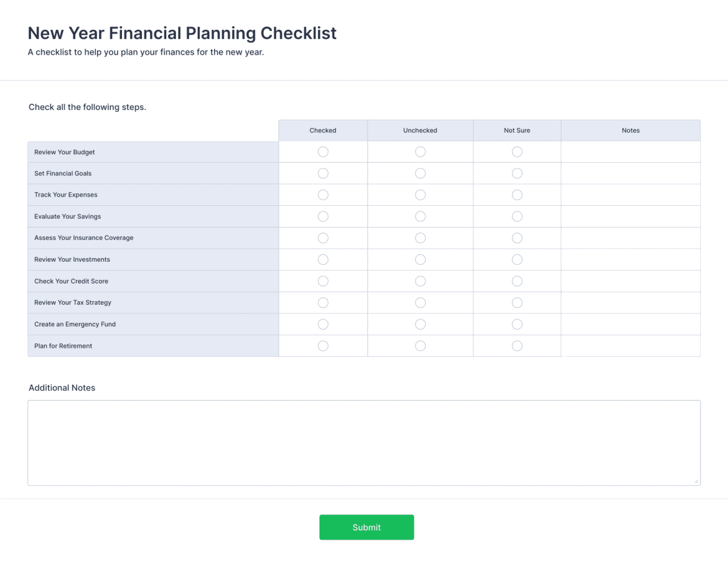This screenshot has width=728, height=561.
Task: Choose Not Sure for 'Track Your Expenses'
Action: click(517, 195)
